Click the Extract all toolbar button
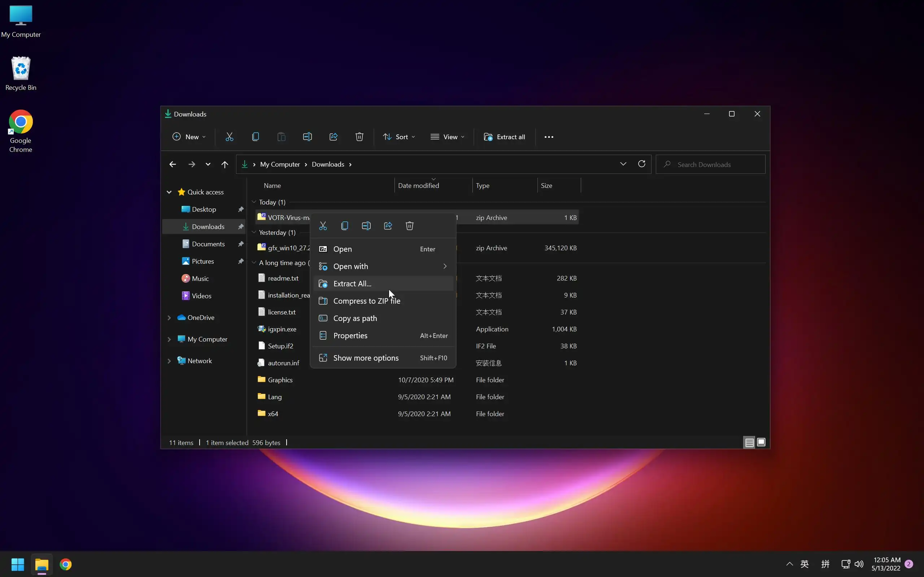The width and height of the screenshot is (924, 577). [x=504, y=137]
